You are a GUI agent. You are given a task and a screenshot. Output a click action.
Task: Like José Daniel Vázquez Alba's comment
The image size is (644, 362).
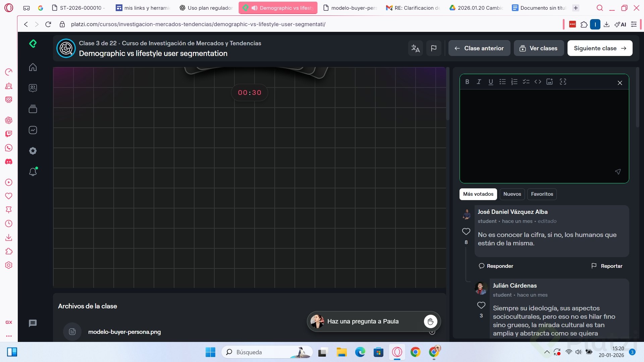point(466,231)
